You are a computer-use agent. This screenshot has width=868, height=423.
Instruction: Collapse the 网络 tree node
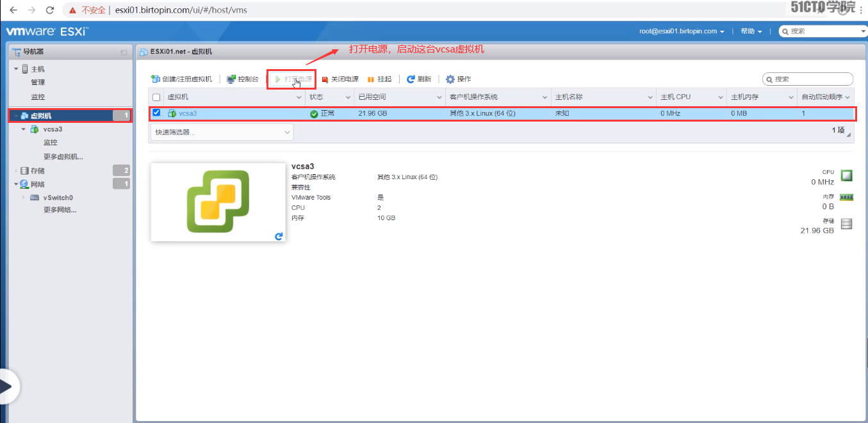click(16, 184)
